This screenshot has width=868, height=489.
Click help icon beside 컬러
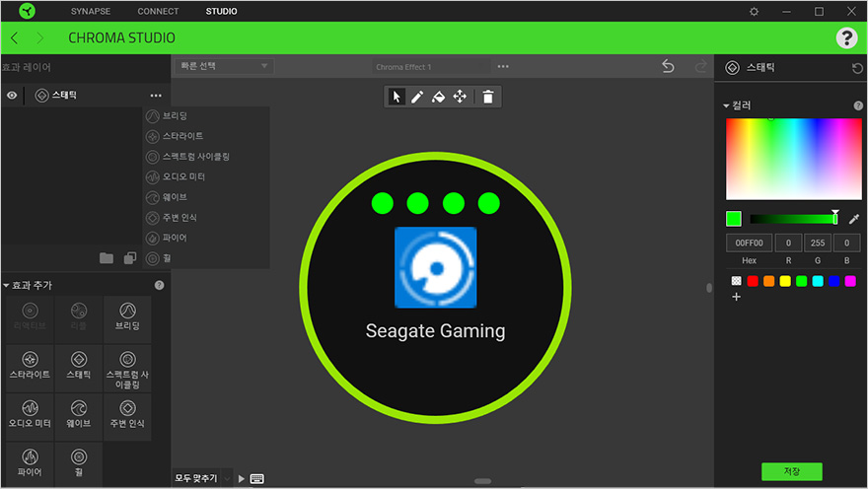coord(858,105)
